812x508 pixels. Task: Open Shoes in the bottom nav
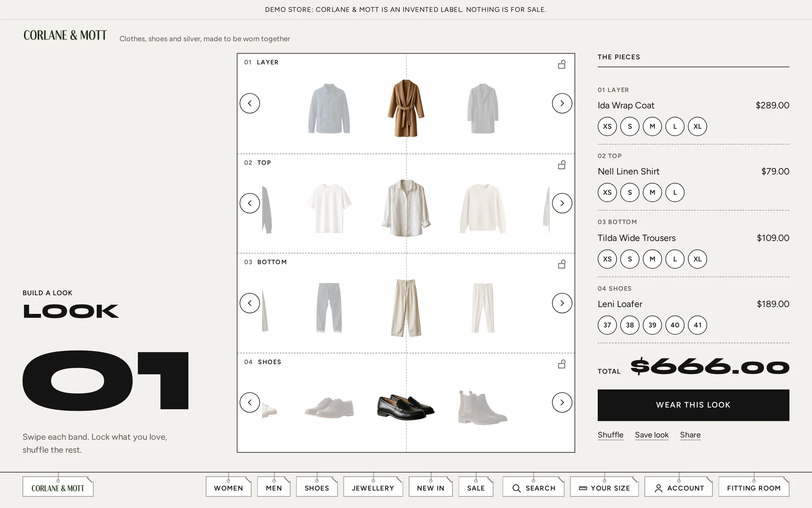[317, 487]
